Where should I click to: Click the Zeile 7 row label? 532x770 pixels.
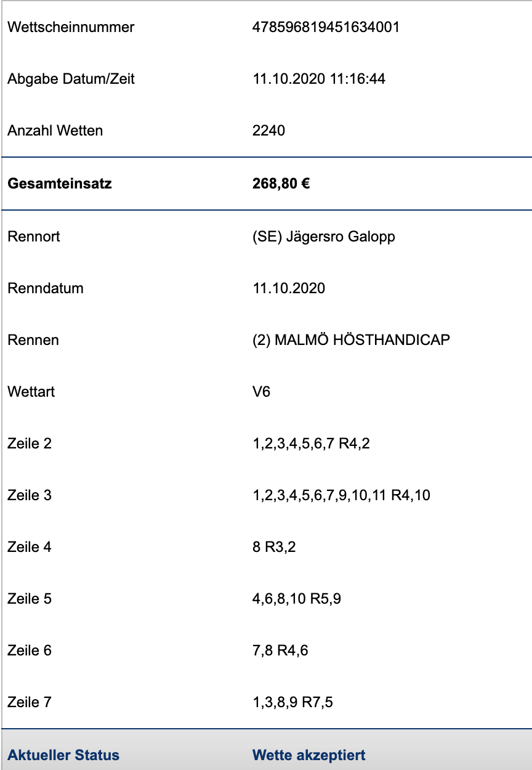coord(30,702)
